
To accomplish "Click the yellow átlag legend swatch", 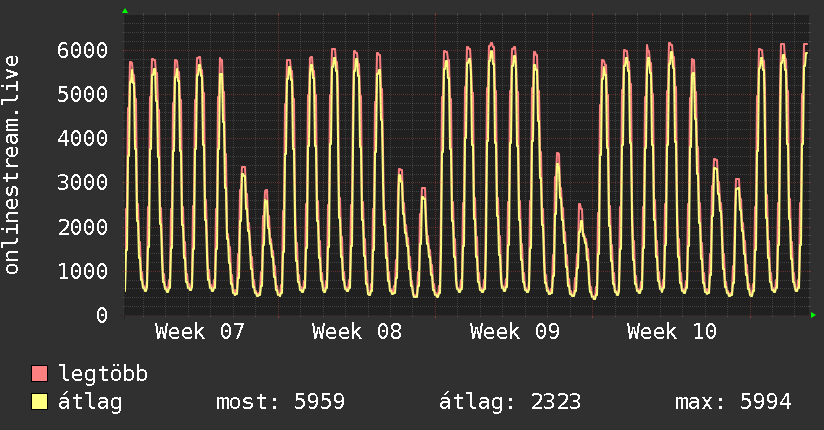I will tap(40, 402).
